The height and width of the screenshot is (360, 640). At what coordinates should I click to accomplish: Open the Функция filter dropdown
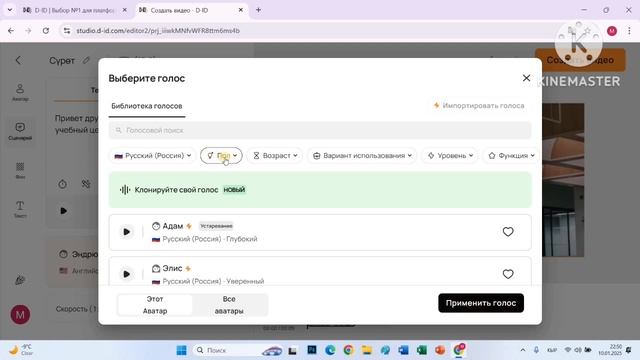511,156
